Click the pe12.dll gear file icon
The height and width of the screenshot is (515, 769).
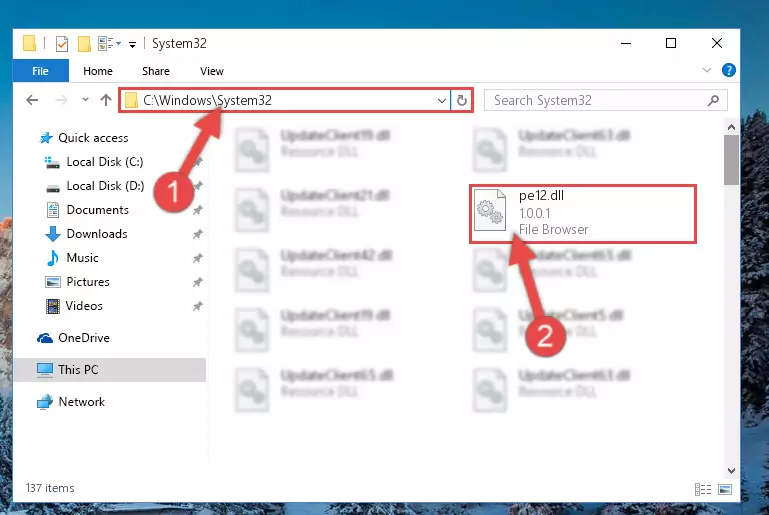[x=490, y=210]
